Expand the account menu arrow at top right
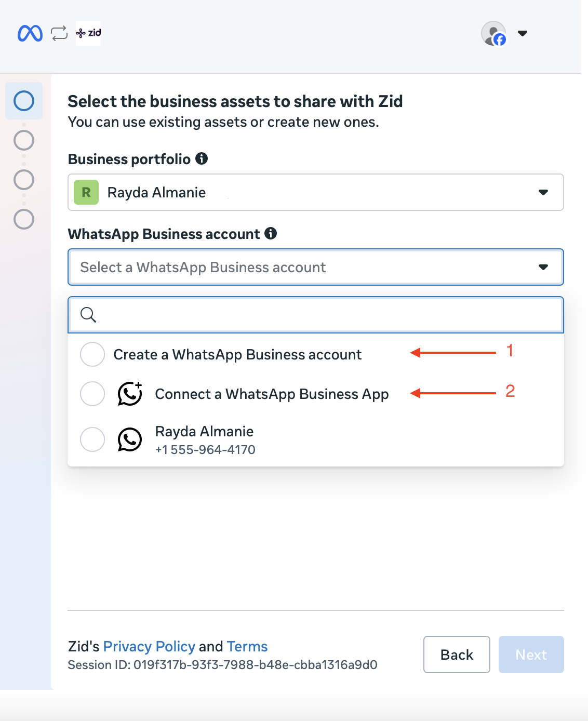Screen dimensions: 588x721 pos(523,33)
